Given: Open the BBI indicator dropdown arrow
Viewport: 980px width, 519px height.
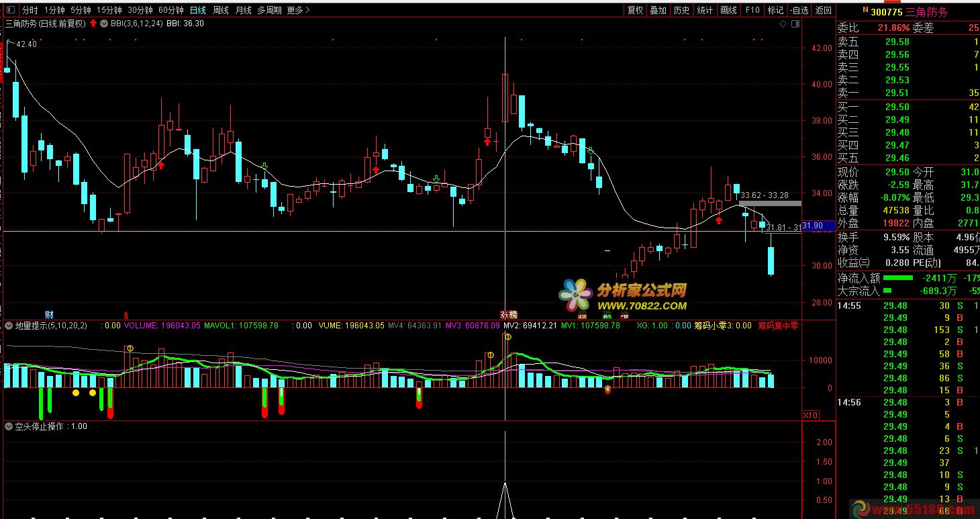Looking at the screenshot, I should pyautogui.click(x=103, y=23).
